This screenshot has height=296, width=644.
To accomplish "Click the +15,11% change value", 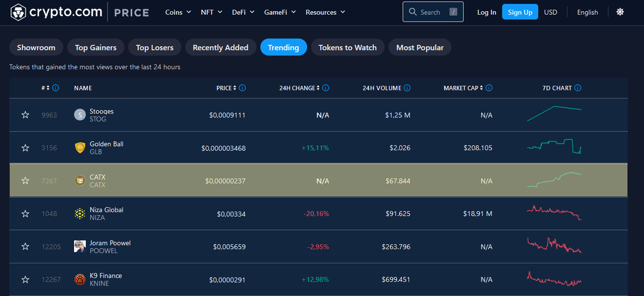I will click(315, 148).
